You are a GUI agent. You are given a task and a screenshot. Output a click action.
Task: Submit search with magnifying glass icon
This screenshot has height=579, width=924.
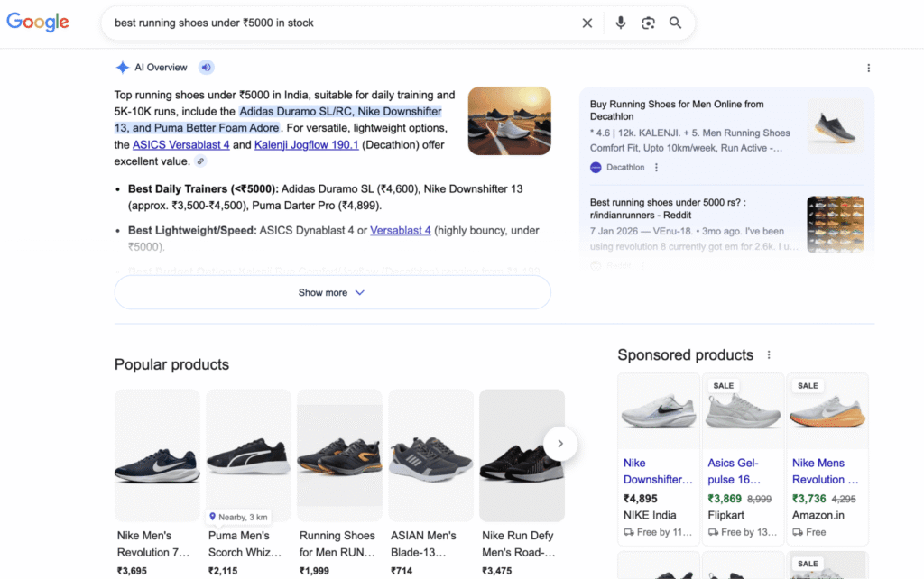pyautogui.click(x=675, y=23)
